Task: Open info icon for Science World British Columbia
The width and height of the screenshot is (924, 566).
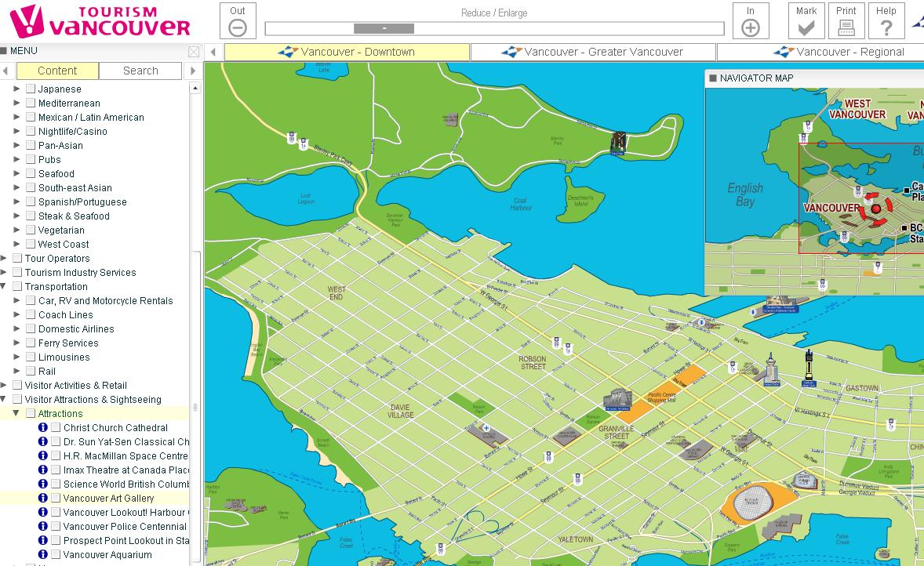Action: coord(43,484)
